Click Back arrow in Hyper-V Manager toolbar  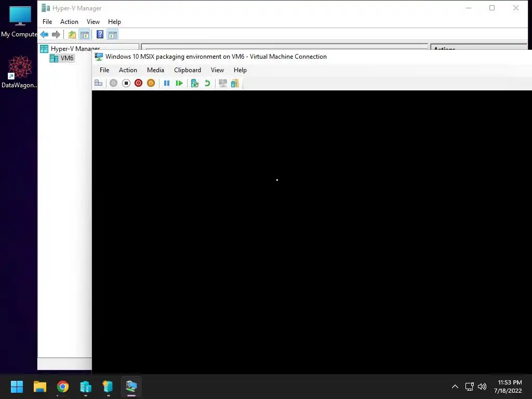[44, 34]
